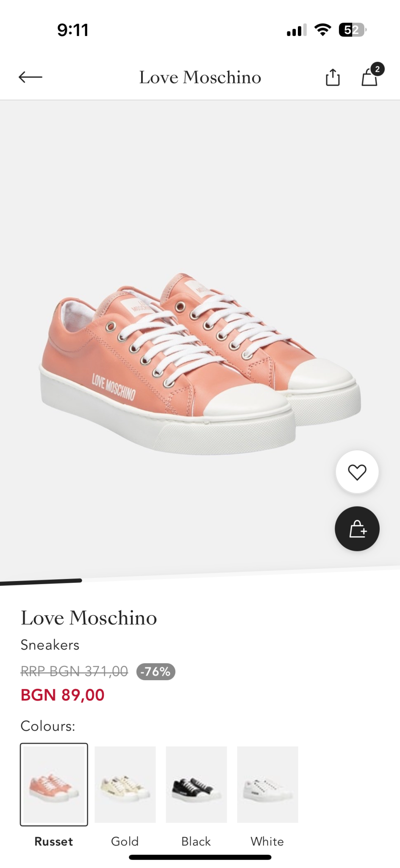400x868 pixels.
Task: Tap the Black colour label
Action: 196,841
